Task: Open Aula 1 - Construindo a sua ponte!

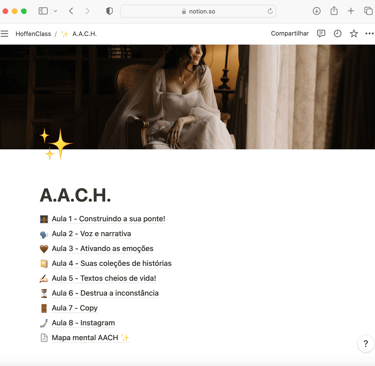Action: (x=109, y=219)
